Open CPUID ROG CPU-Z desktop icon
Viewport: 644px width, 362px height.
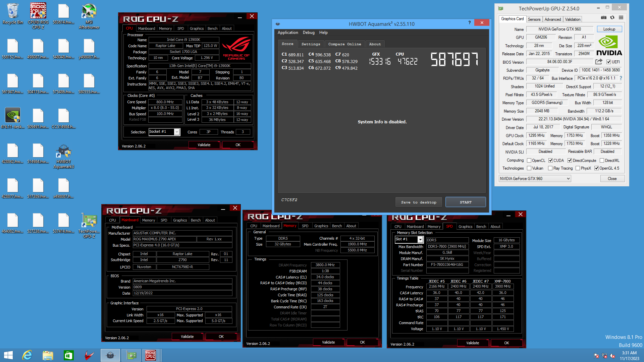tap(38, 16)
